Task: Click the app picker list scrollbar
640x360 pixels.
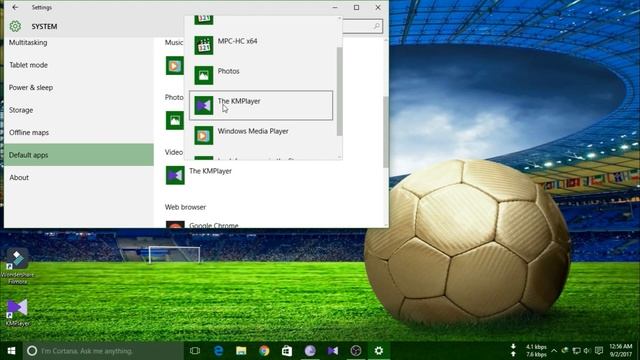Action: point(339,91)
